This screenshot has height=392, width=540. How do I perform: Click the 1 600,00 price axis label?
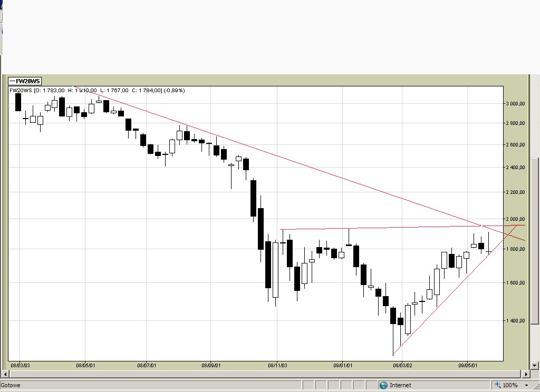click(x=516, y=282)
